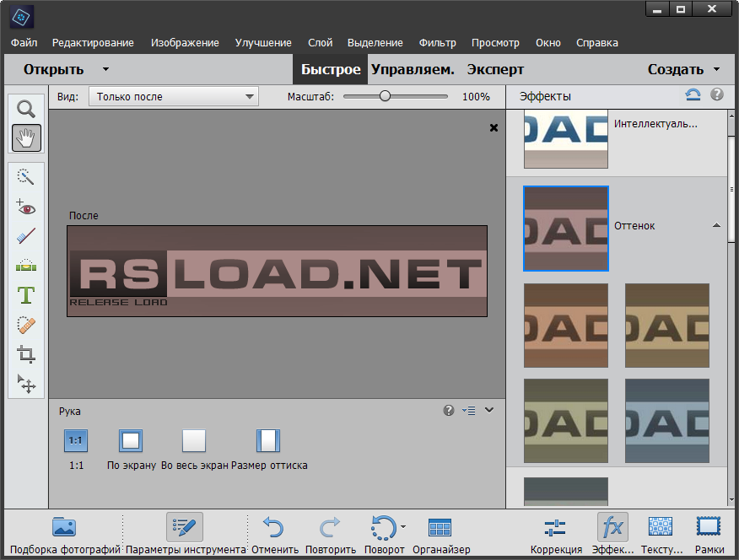Collapse the tool options panel chevron
The image size is (739, 560).
489,410
